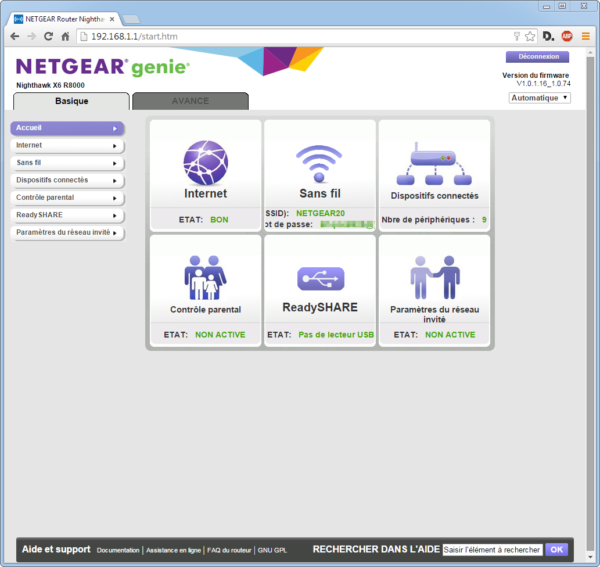
Task: Open the Automatique language dropdown
Action: point(540,98)
